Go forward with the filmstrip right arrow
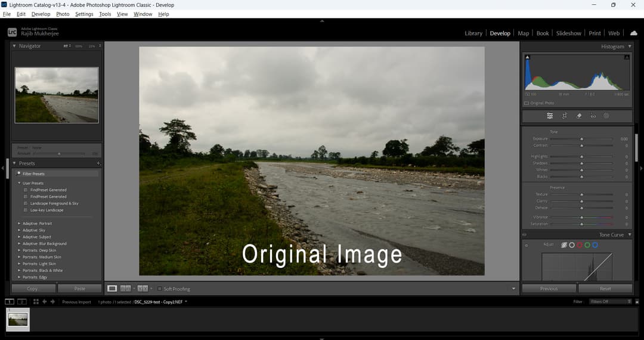This screenshot has width=644, height=340. click(x=52, y=302)
